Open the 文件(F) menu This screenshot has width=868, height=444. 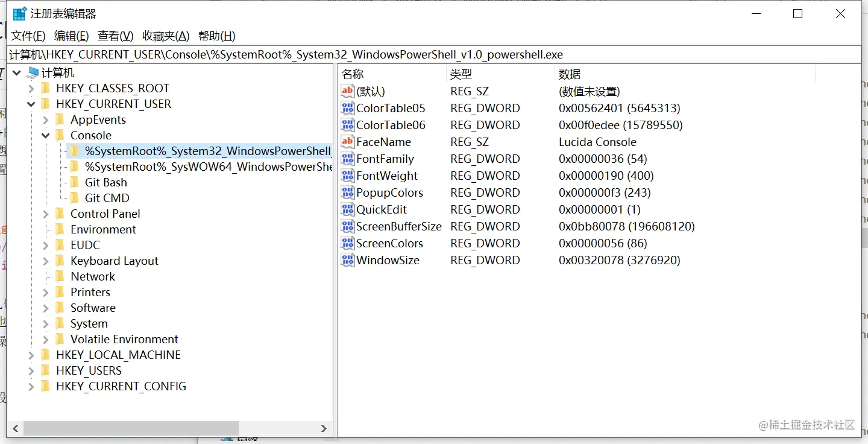tap(28, 36)
